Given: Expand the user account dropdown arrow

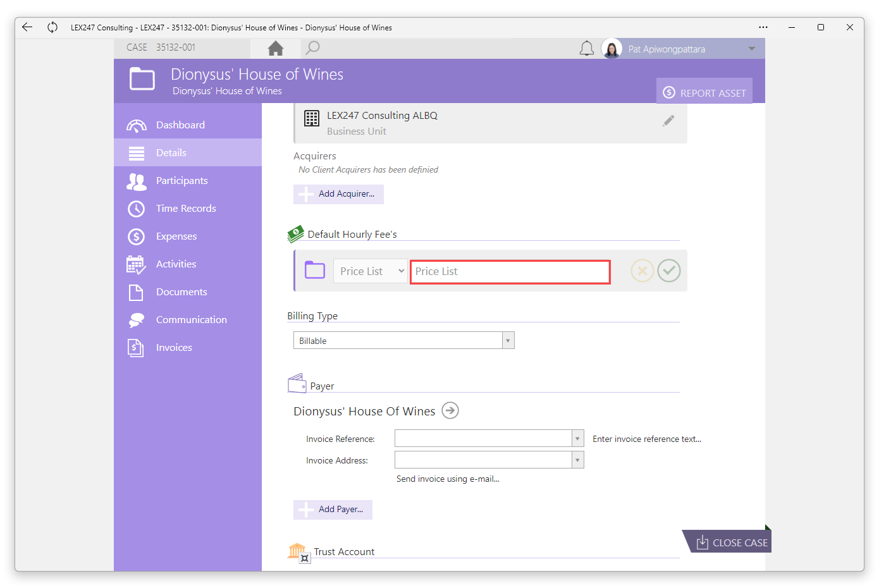Looking at the screenshot, I should tap(752, 49).
